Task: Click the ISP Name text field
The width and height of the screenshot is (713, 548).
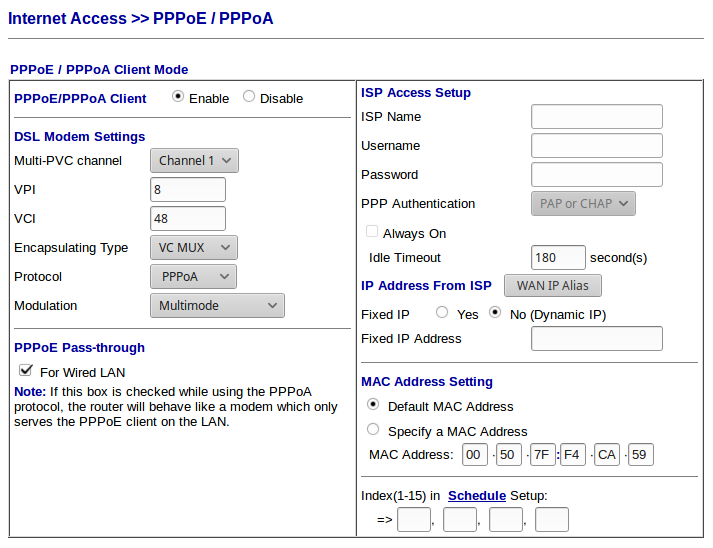Action: tap(596, 117)
